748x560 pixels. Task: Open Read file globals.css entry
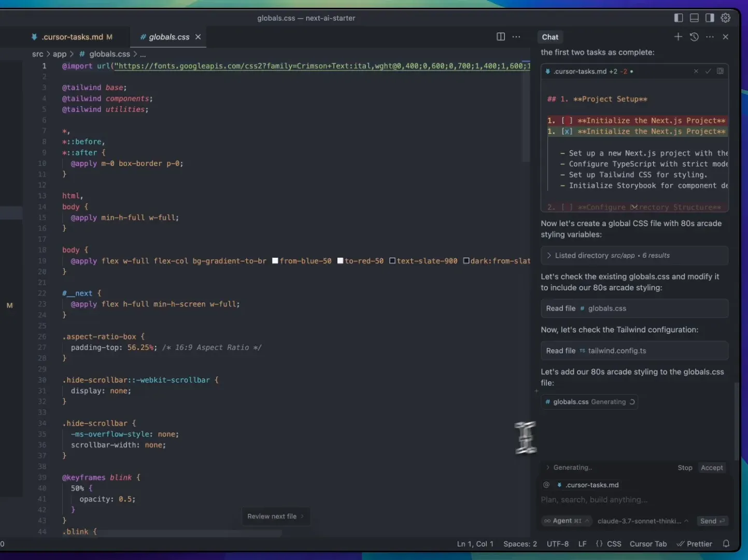point(634,308)
